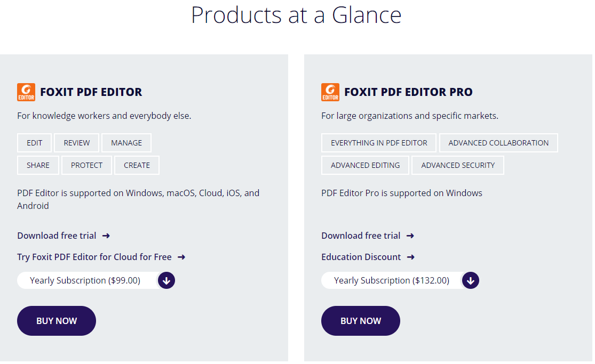The height and width of the screenshot is (364, 595).
Task: Click the Foxit PDF Editor orange logo icon
Action: click(26, 92)
